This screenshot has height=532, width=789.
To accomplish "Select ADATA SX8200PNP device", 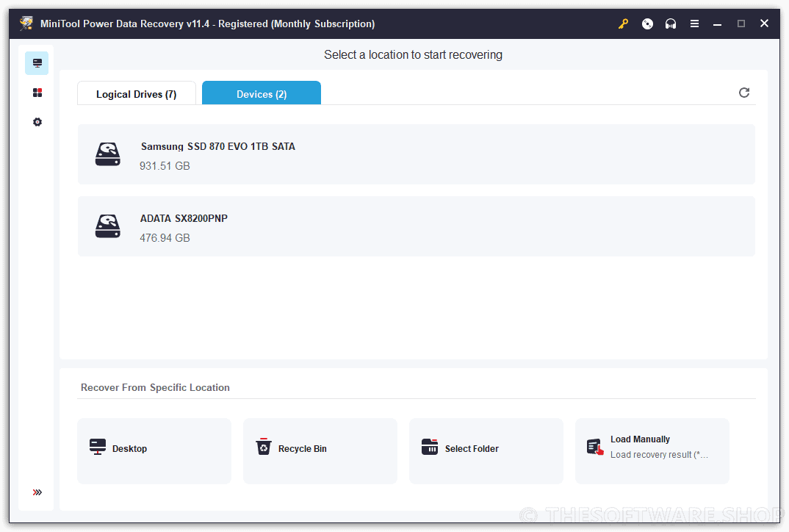I will pyautogui.click(x=416, y=226).
